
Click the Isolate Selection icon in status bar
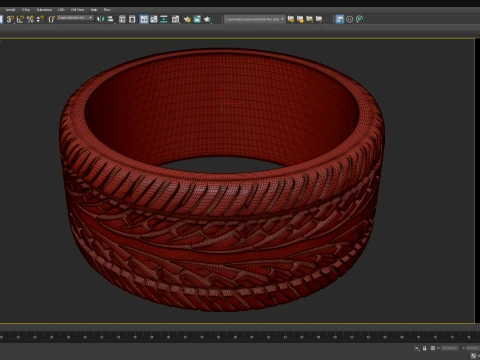417,348
